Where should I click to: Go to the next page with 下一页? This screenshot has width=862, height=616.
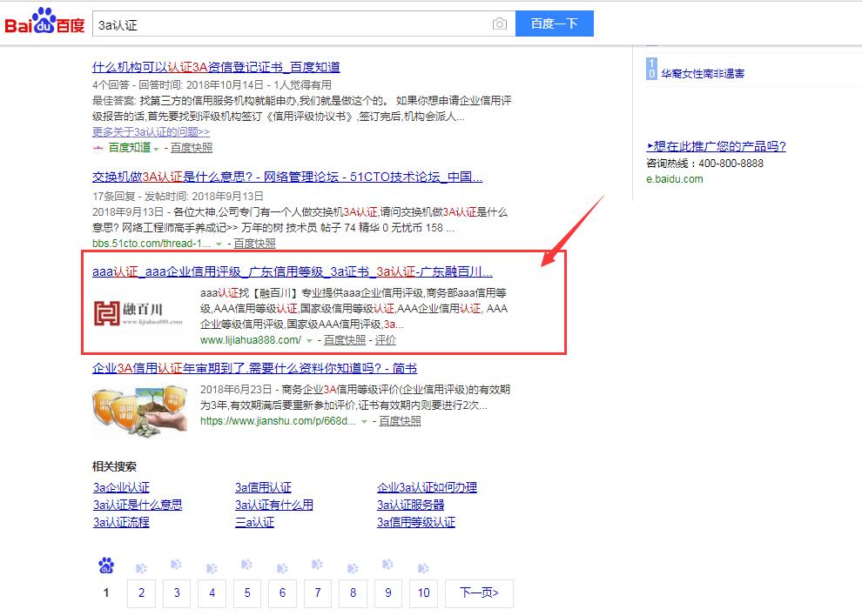click(478, 593)
